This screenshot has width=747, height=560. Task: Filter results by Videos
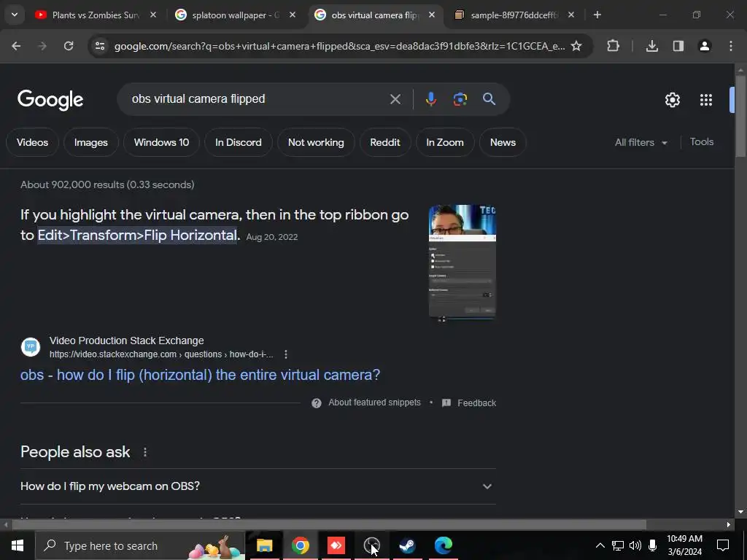[x=32, y=142]
